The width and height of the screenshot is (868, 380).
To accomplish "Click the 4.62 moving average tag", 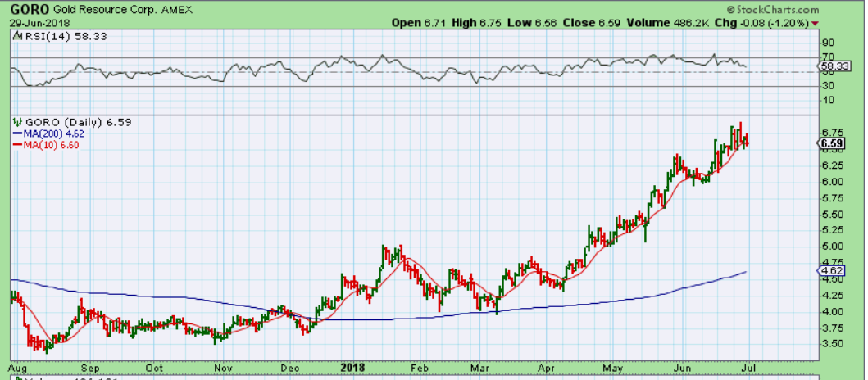I will (x=831, y=271).
